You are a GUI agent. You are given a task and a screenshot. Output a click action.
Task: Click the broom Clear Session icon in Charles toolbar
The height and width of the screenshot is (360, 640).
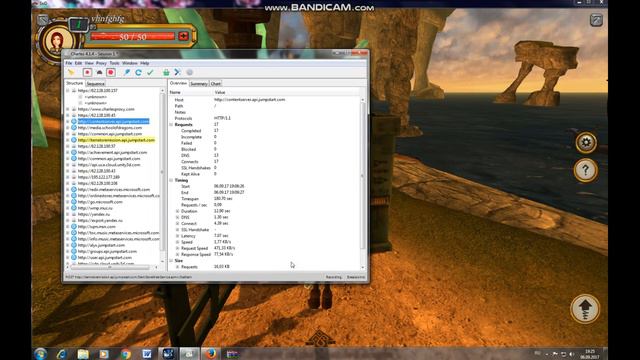[x=71, y=72]
